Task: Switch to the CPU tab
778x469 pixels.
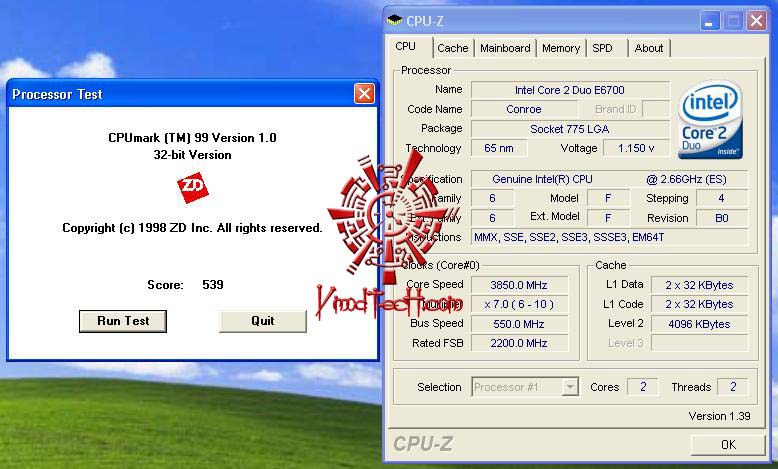Action: point(406,47)
